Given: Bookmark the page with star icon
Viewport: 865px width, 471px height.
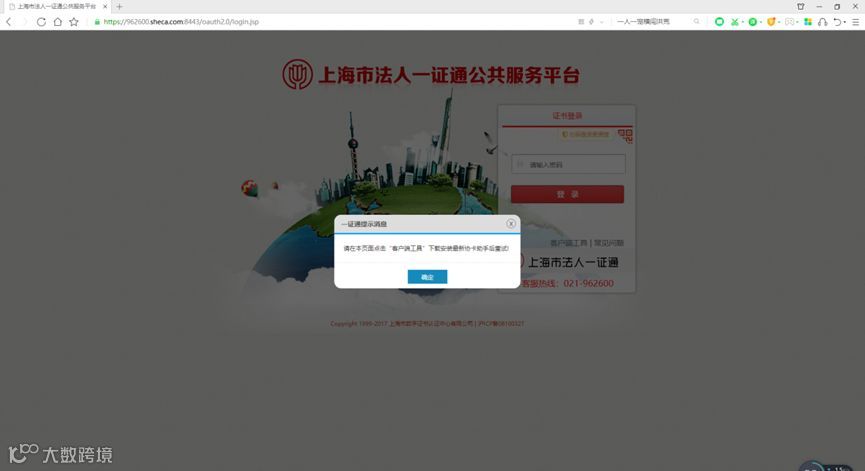Looking at the screenshot, I should pyautogui.click(x=74, y=22).
